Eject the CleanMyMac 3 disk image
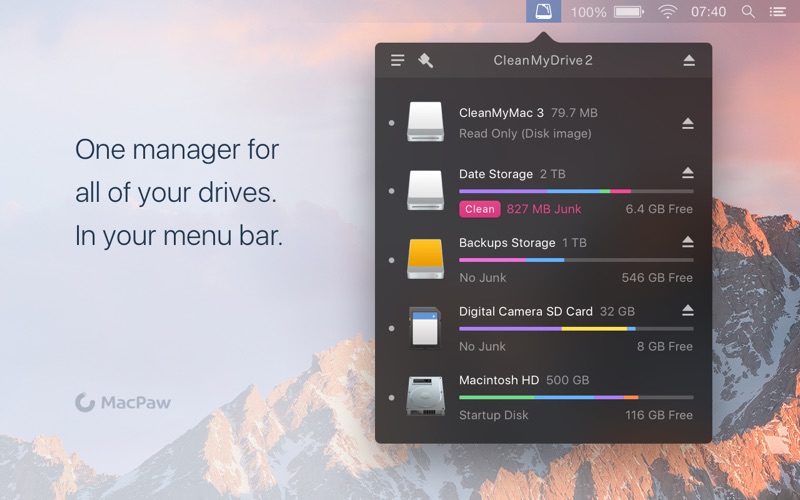The width and height of the screenshot is (800, 500). [x=688, y=123]
